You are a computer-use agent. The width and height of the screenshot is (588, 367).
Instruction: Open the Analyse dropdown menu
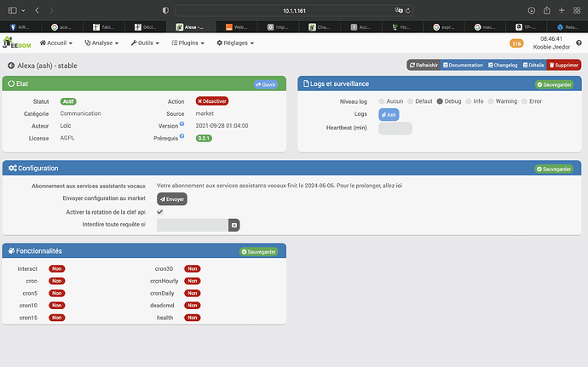pyautogui.click(x=101, y=43)
